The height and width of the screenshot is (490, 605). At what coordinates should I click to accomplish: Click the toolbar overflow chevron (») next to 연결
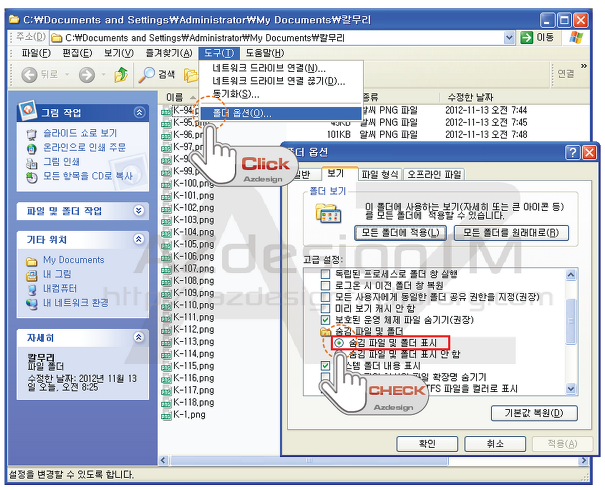[584, 66]
